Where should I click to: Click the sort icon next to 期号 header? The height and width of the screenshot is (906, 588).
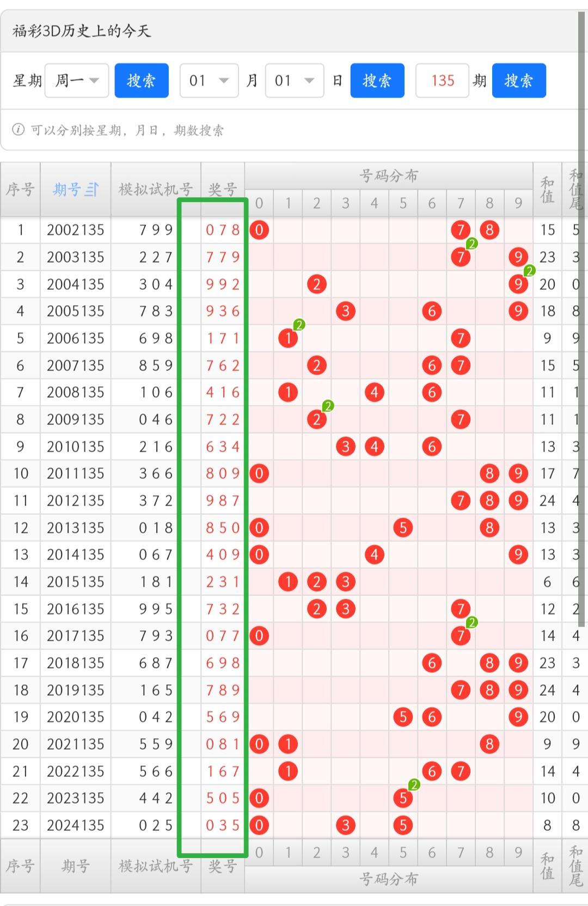91,190
